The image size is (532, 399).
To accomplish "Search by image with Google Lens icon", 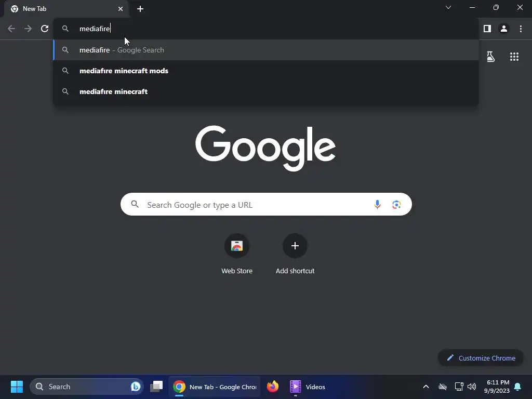I will click(396, 204).
